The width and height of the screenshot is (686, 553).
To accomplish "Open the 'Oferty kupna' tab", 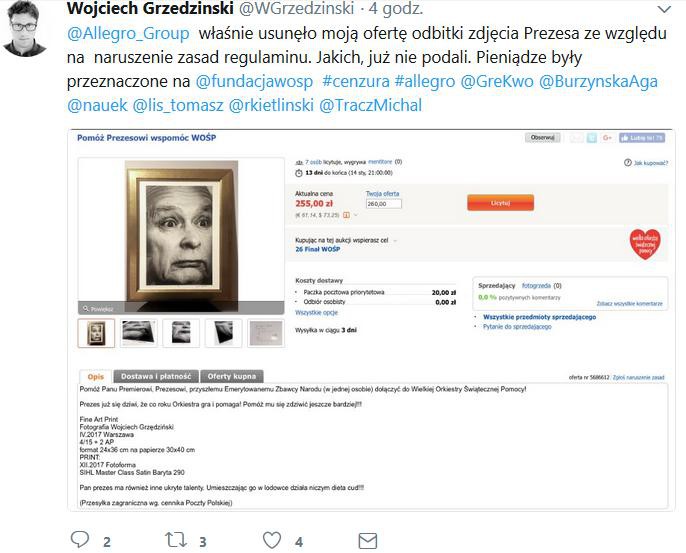I will point(232,376).
